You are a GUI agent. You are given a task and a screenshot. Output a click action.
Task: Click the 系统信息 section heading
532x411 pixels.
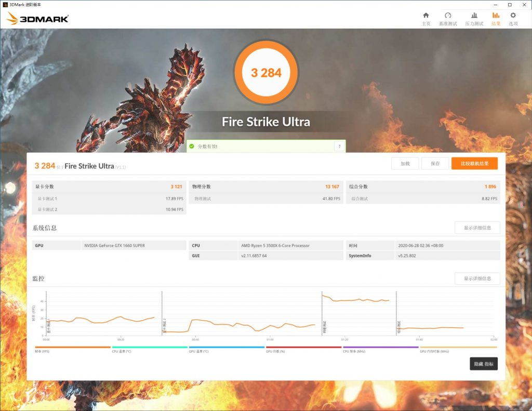(x=45, y=228)
